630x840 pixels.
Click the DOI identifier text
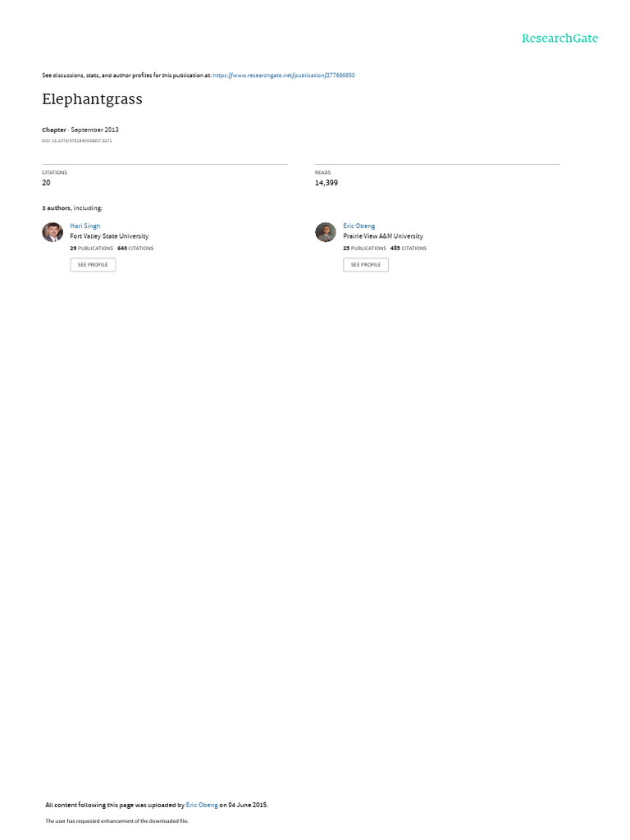coord(77,141)
